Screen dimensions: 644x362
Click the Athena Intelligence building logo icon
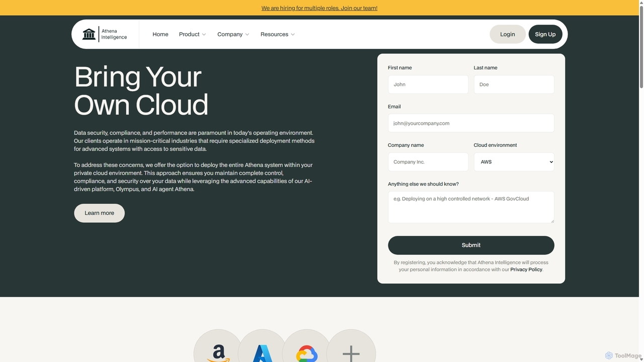89,34
